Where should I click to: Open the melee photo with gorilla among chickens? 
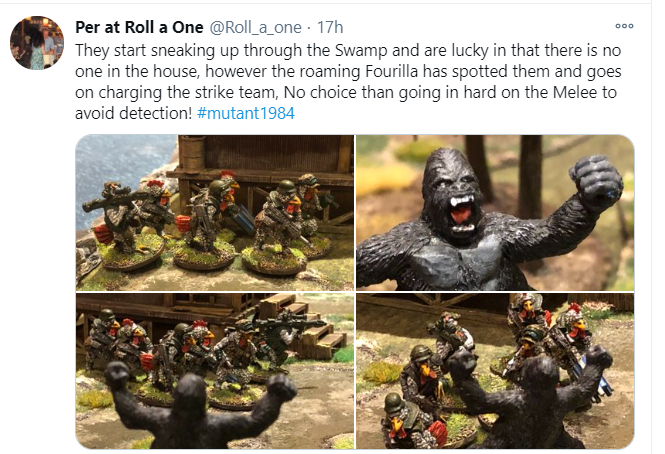495,371
